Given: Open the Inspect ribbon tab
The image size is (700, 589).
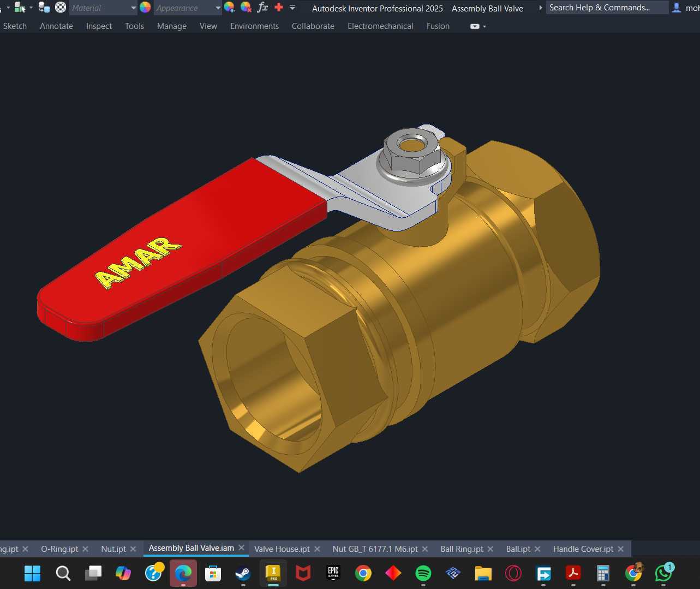Looking at the screenshot, I should coord(99,26).
